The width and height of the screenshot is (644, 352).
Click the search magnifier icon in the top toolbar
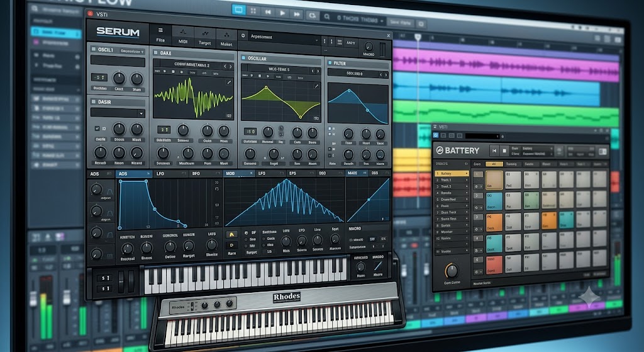[326, 17]
